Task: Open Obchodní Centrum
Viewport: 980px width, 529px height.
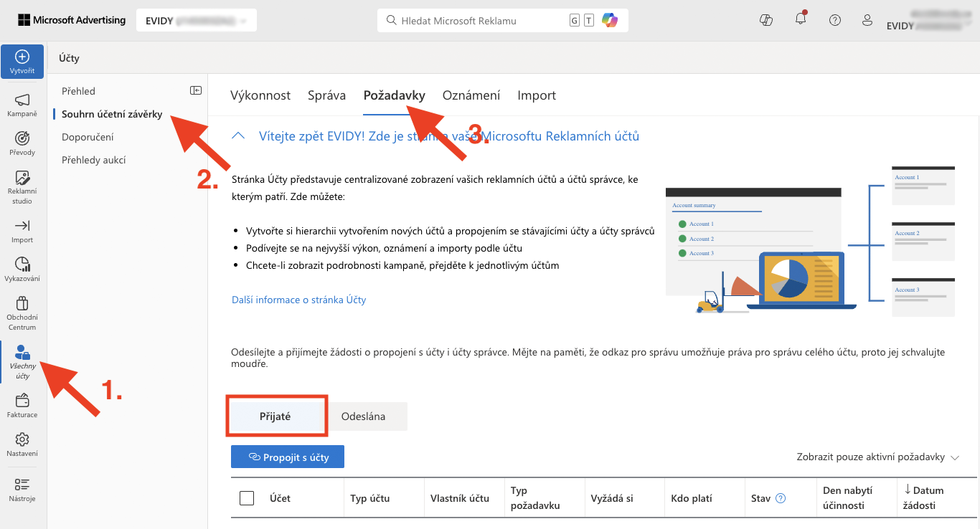Action: point(22,313)
